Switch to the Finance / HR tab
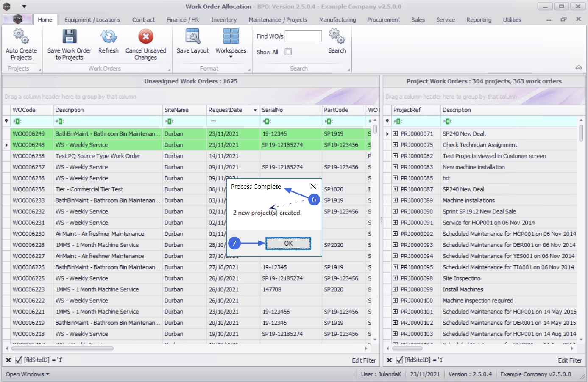588x382 pixels. tap(183, 20)
